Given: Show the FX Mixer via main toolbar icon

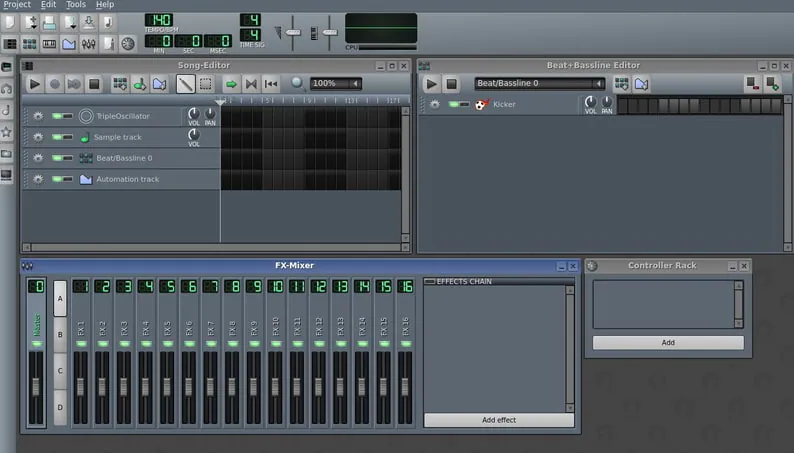Looking at the screenshot, I should [89, 44].
